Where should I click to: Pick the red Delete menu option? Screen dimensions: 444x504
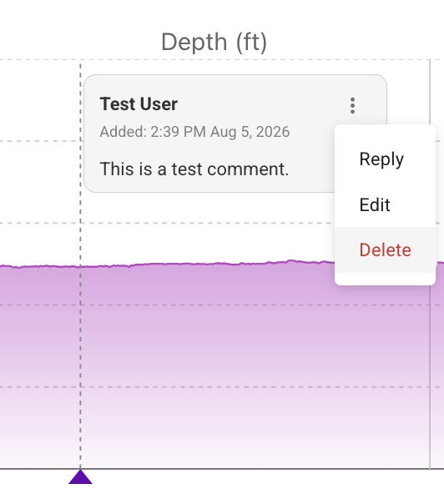point(385,249)
